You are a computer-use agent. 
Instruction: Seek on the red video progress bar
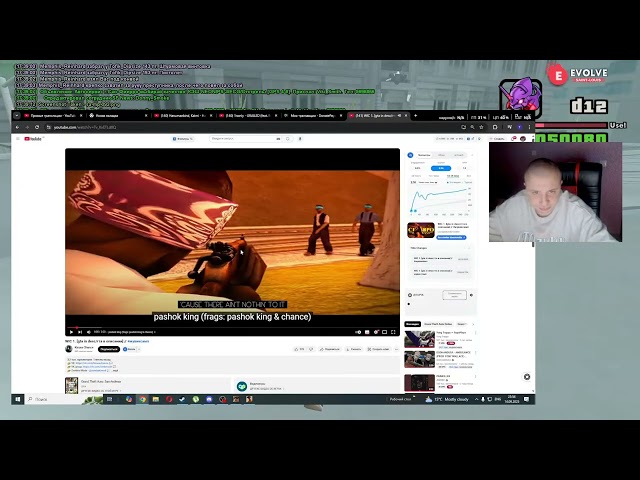tap(232, 327)
